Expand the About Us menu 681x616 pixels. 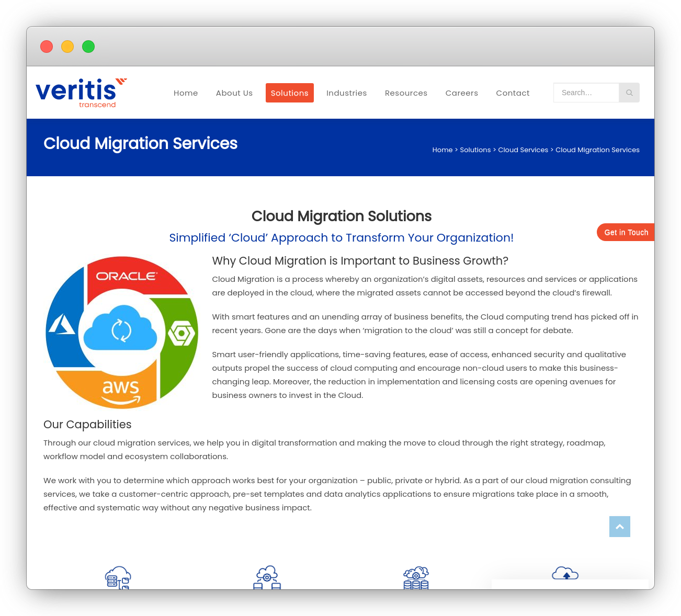pos(234,93)
